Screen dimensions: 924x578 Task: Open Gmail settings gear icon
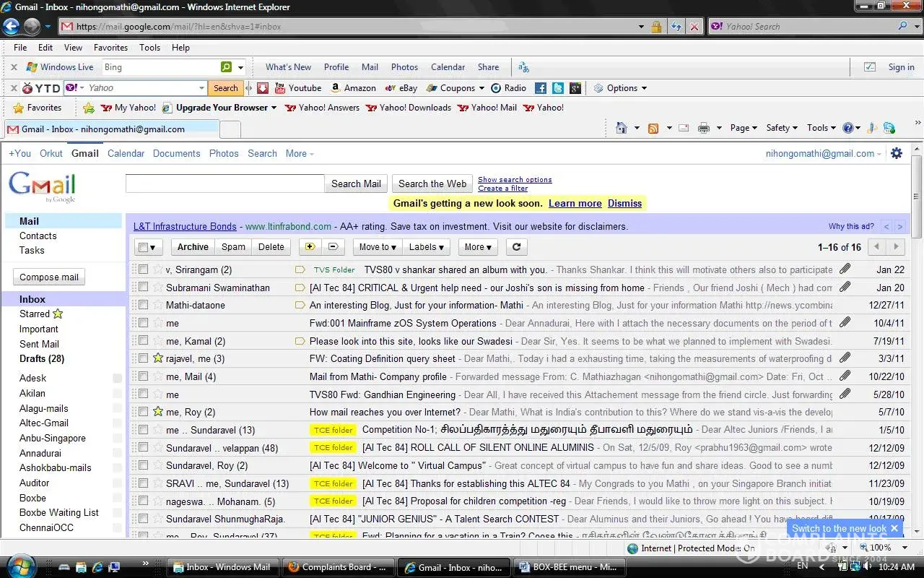[897, 153]
